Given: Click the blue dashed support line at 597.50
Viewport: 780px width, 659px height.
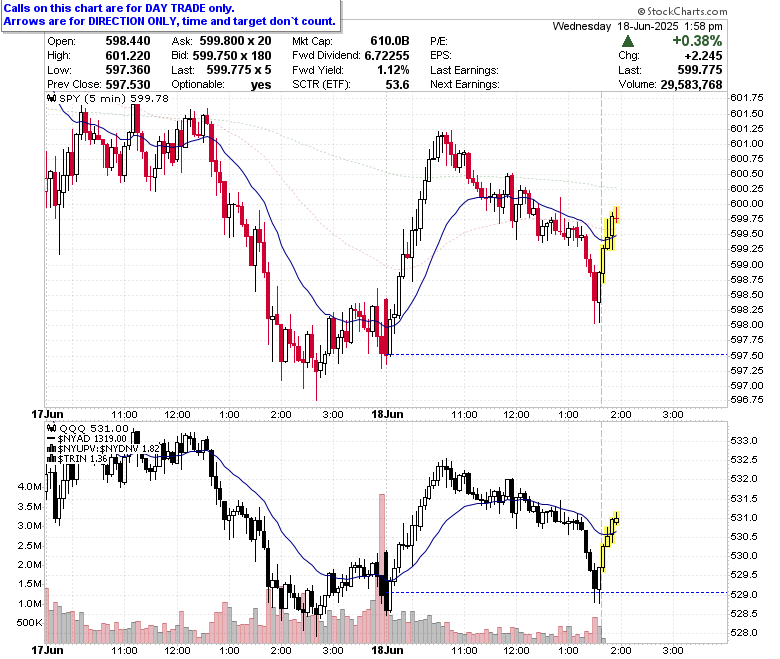Looking at the screenshot, I should click(557, 355).
